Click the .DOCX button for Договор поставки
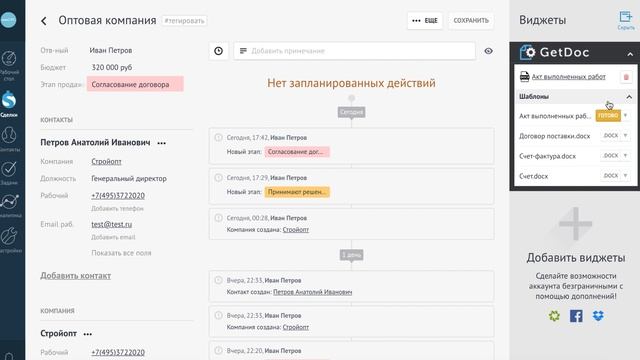This screenshot has width=640, height=360. [x=611, y=136]
